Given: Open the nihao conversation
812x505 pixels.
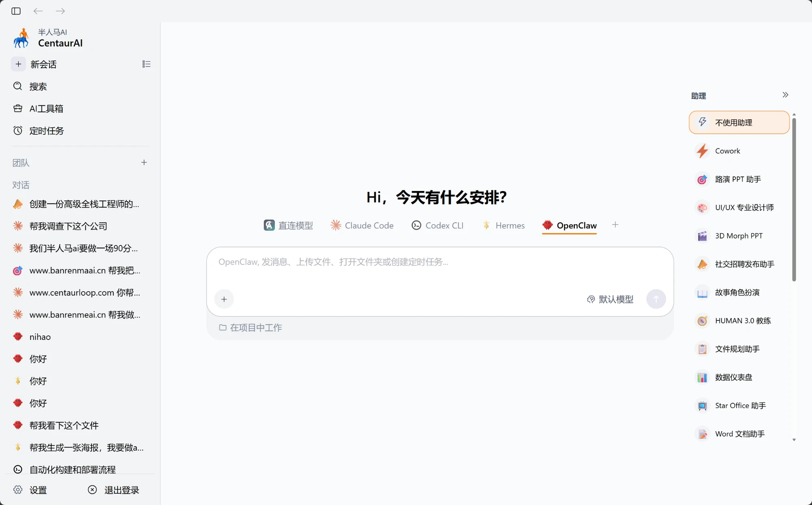Looking at the screenshot, I should 80,337.
